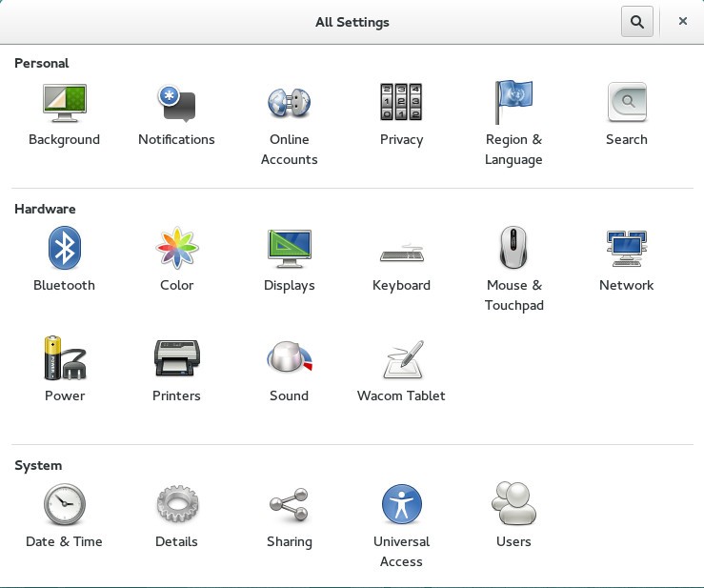Open the Color management panel
Image resolution: width=704 pixels, height=588 pixels.
(176, 249)
